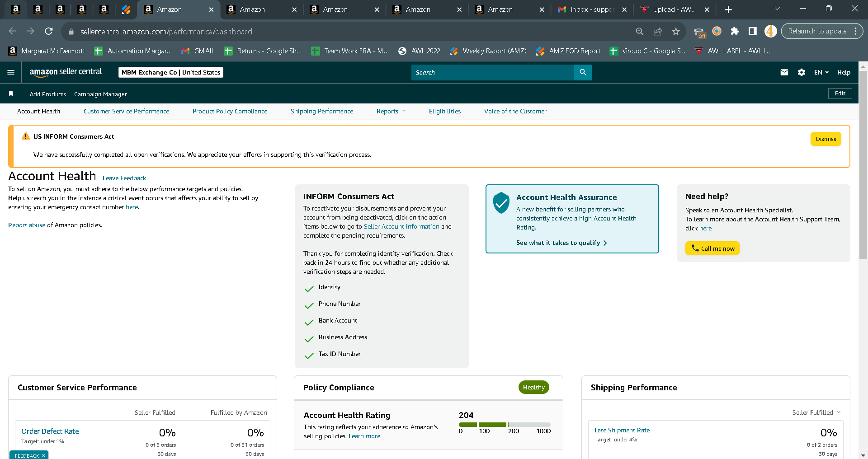Click the Amazon Seller Central logo
This screenshot has height=459, width=868.
coord(66,72)
